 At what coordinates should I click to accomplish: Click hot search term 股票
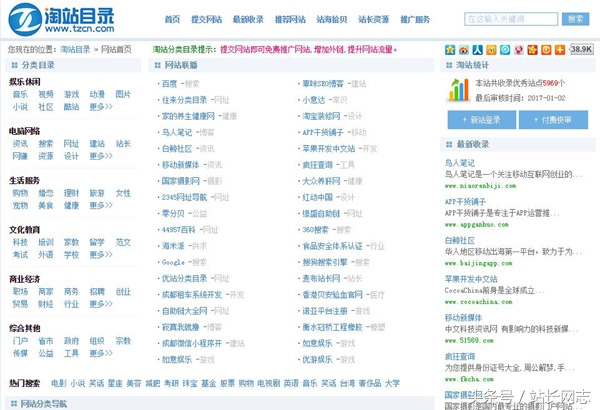(227, 383)
